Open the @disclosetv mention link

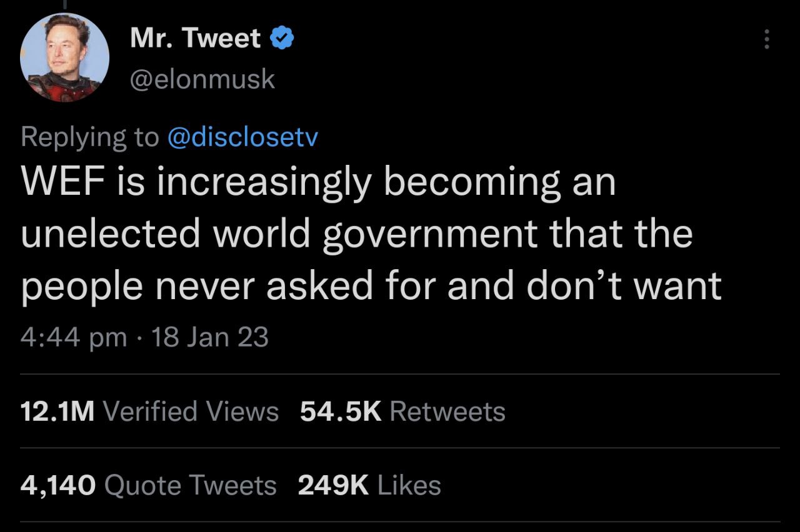click(243, 137)
